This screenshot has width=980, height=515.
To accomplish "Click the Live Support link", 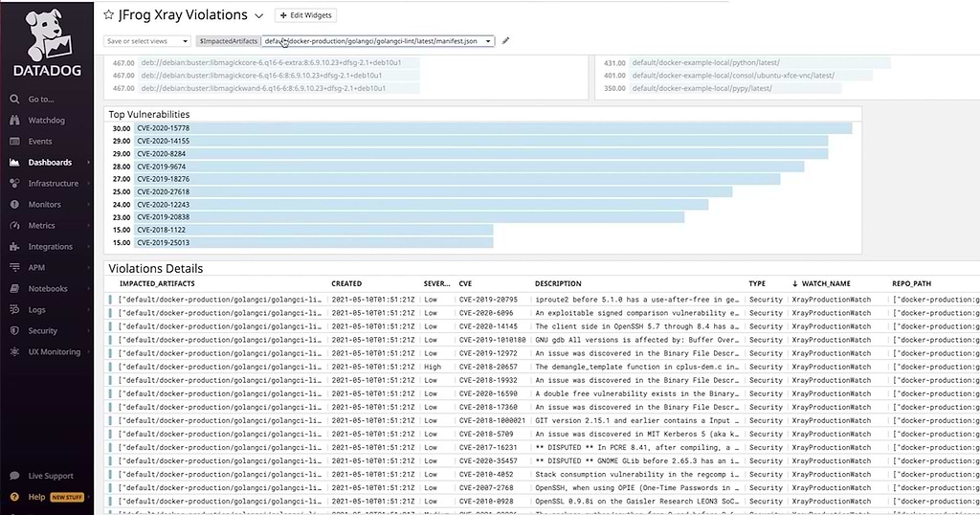I will tap(51, 476).
